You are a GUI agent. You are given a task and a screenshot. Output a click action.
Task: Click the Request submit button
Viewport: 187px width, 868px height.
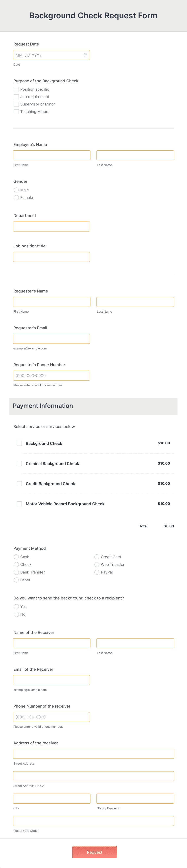point(95,852)
